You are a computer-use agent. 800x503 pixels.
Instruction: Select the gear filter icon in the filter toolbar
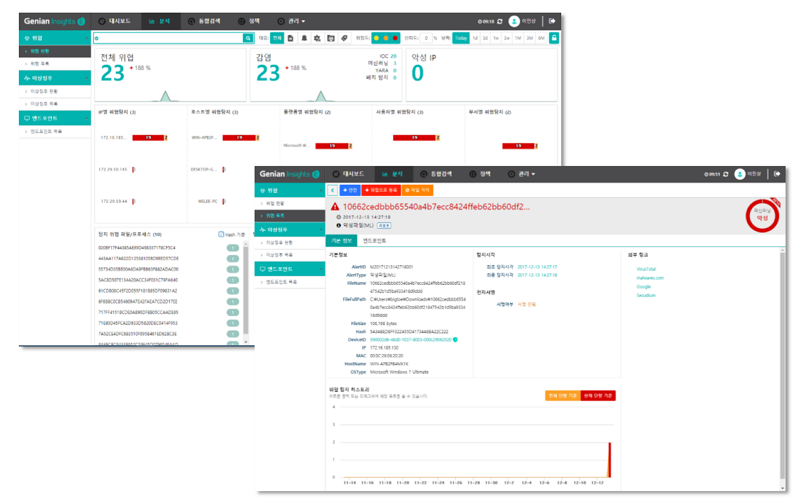coord(317,38)
